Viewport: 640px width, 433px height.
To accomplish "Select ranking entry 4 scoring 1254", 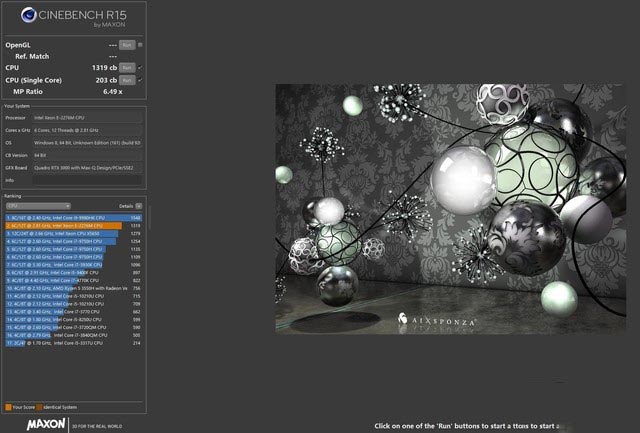I will [73, 241].
